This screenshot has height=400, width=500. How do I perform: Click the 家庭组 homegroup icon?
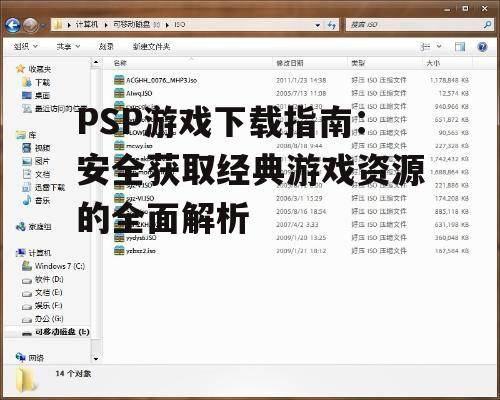(21, 227)
